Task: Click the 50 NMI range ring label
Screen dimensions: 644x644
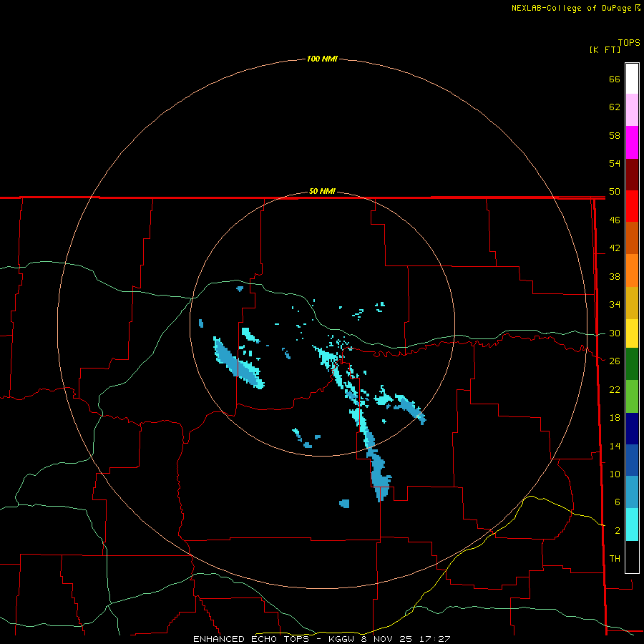Action: tap(322, 191)
